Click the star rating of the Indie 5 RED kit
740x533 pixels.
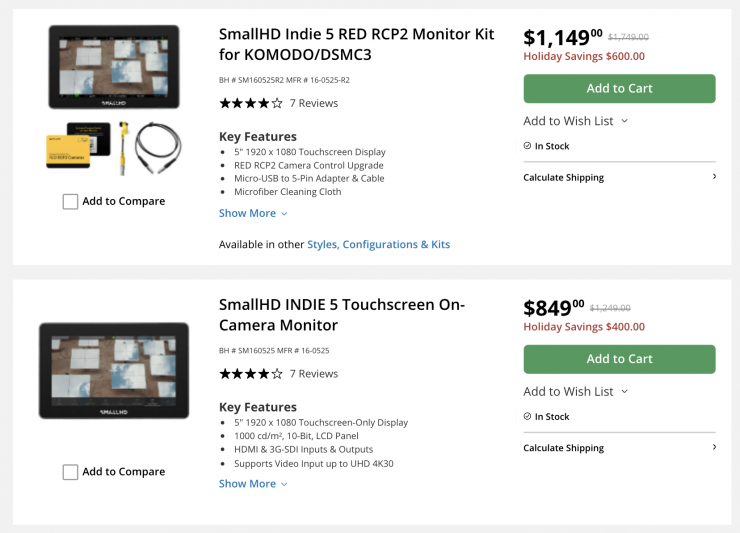click(x=250, y=103)
